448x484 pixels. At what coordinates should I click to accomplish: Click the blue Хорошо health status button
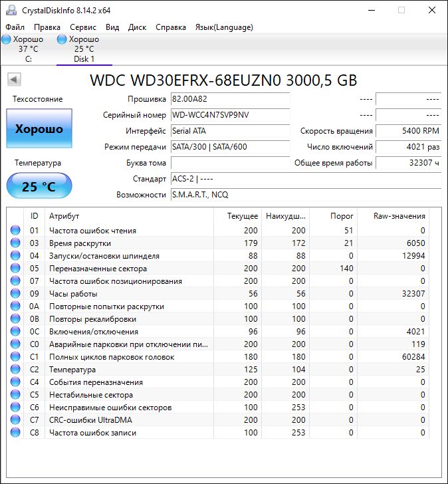[39, 128]
